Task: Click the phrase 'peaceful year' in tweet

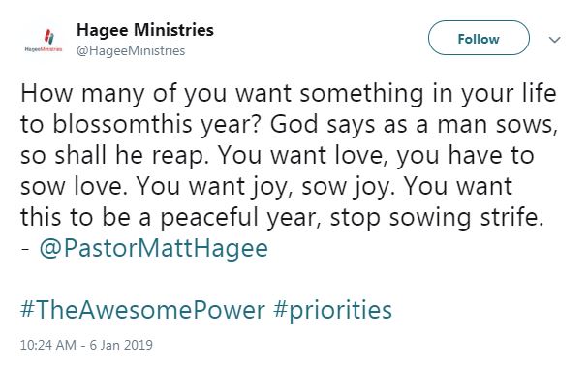Action: (x=240, y=219)
